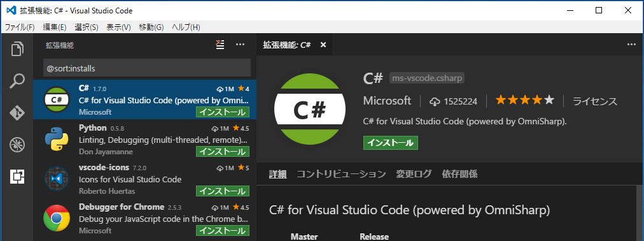Click Don Jayamanne publisher name

click(106, 152)
